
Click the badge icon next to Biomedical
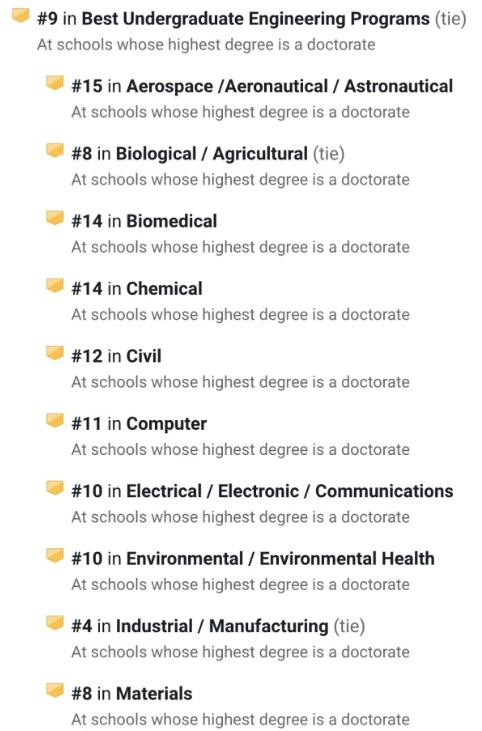click(x=55, y=218)
